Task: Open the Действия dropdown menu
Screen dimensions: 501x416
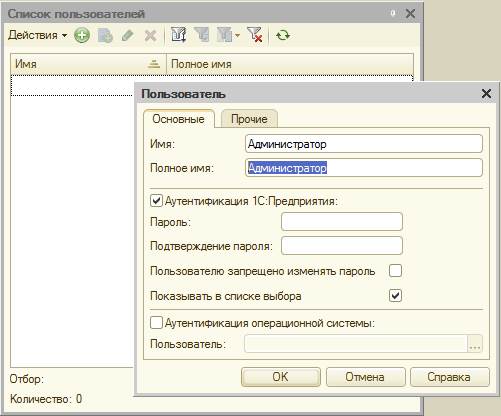Action: [37, 35]
